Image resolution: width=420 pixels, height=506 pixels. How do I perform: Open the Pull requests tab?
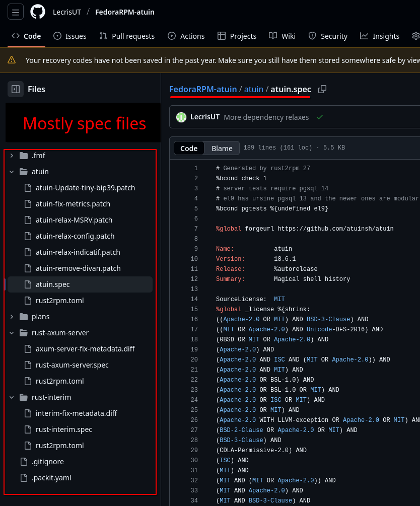tap(127, 36)
